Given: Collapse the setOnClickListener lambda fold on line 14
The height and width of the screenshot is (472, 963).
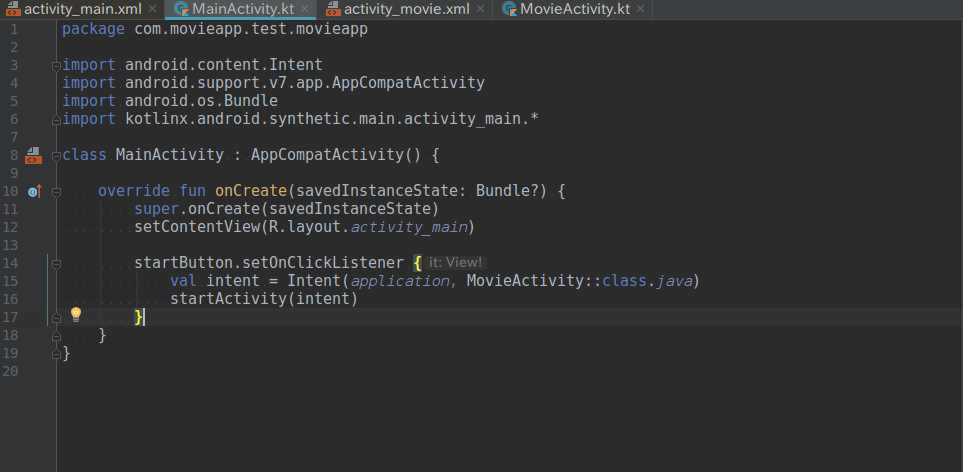Looking at the screenshot, I should click(56, 263).
